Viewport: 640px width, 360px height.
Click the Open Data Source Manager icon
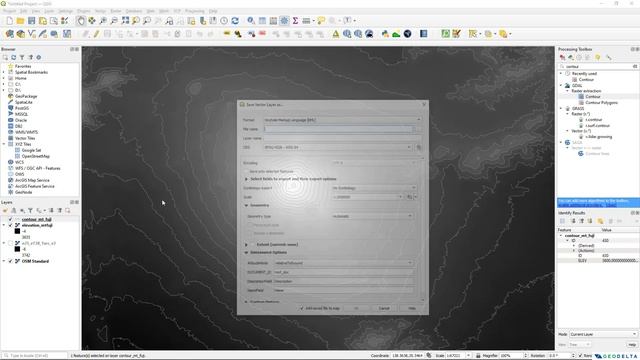(x=9, y=34)
